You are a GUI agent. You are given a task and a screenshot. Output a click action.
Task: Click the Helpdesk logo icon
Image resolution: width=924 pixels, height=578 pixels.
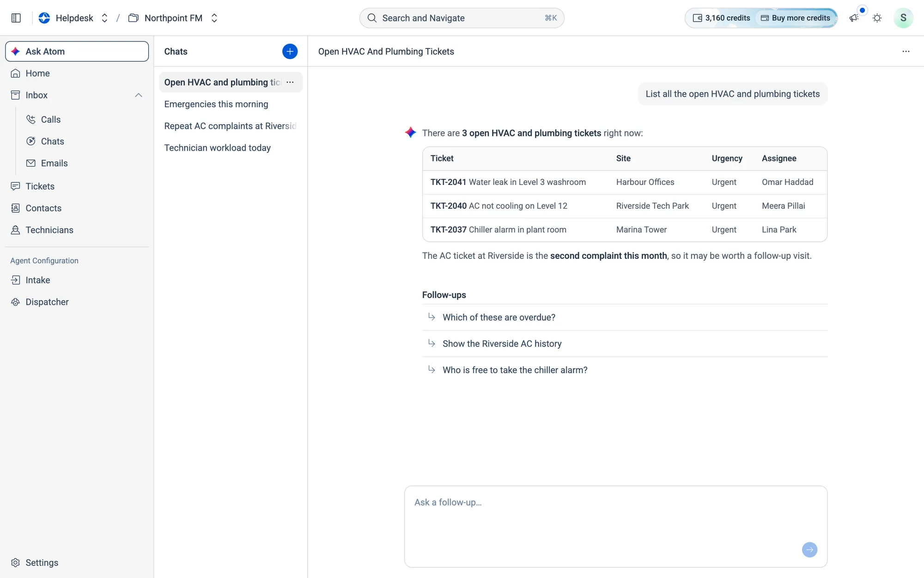(44, 18)
